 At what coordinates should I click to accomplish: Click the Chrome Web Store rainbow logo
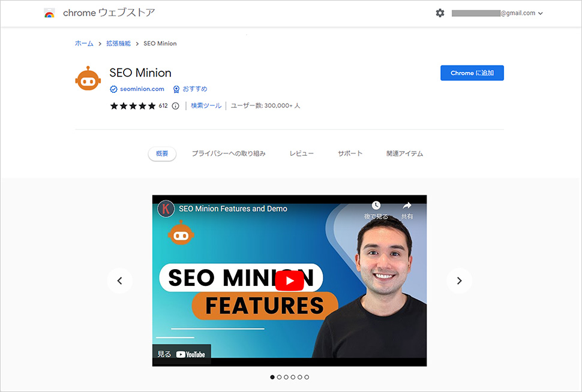(49, 13)
